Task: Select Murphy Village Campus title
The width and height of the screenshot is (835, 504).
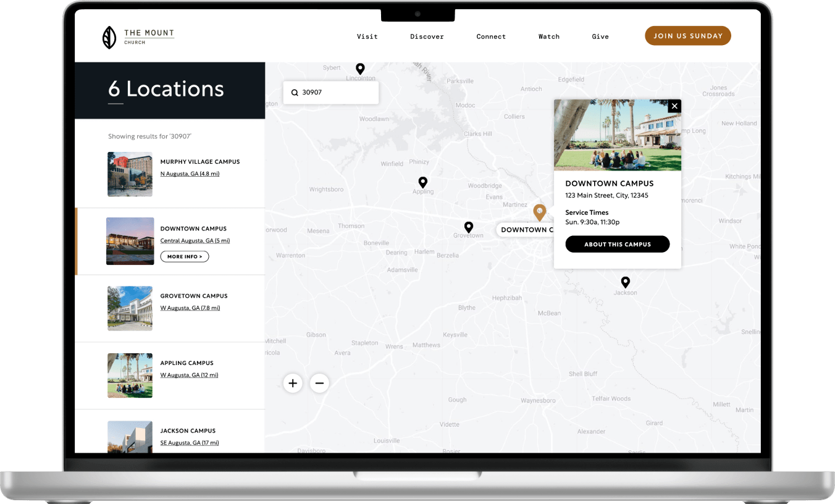Action: click(200, 162)
